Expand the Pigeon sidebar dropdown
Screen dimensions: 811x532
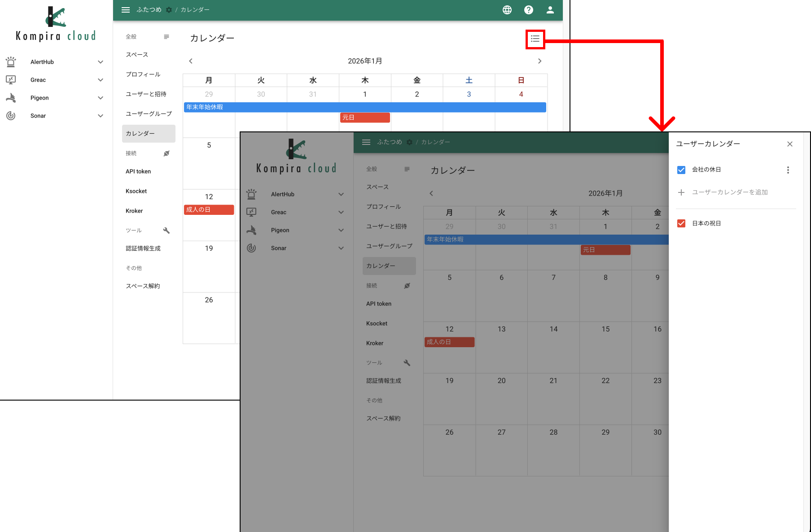[x=100, y=97]
